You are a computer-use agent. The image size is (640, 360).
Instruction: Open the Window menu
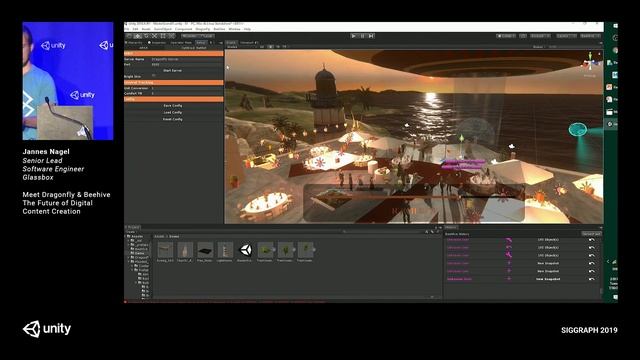(234, 29)
